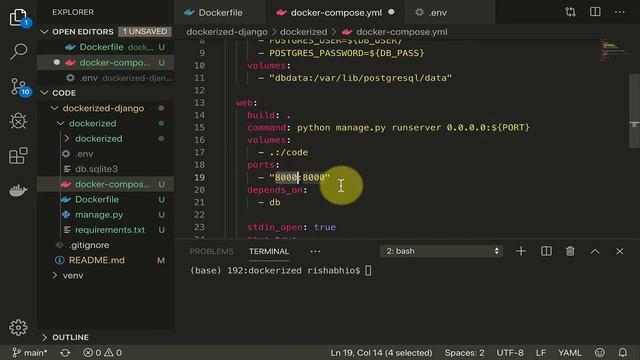640x360 pixels.
Task: Click the unsaved dot on docker-compose.yml tab
Action: click(391, 12)
